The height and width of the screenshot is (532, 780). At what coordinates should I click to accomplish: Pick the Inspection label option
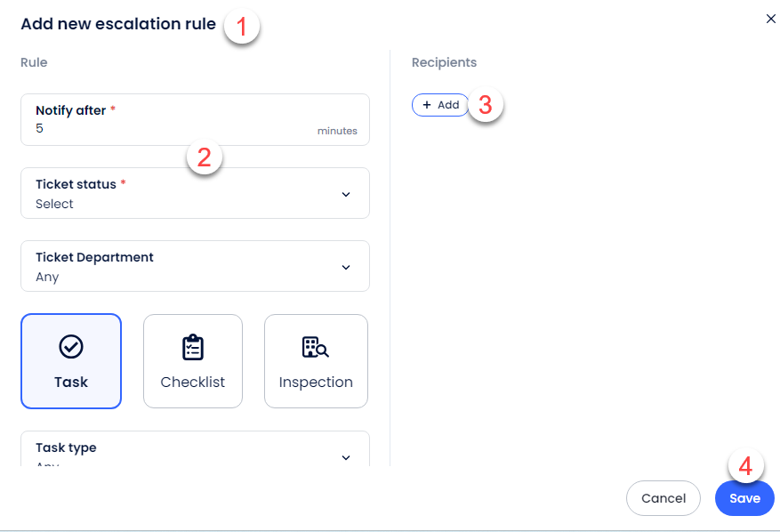(x=316, y=383)
